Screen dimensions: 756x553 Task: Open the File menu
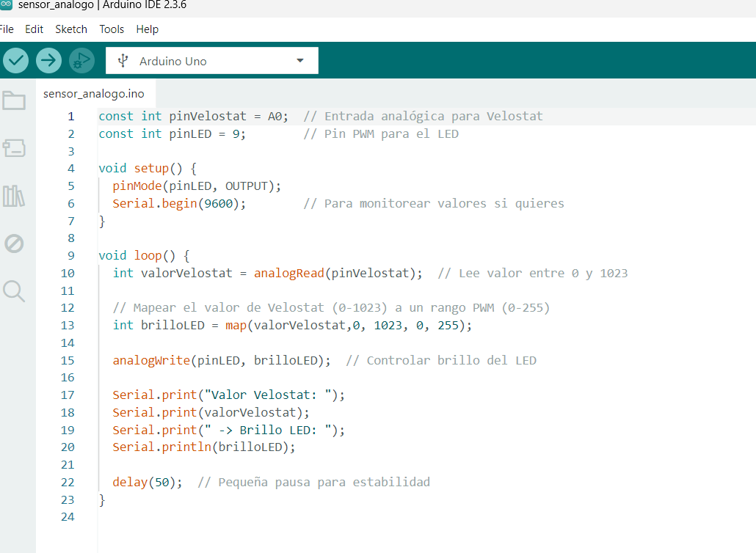7,29
